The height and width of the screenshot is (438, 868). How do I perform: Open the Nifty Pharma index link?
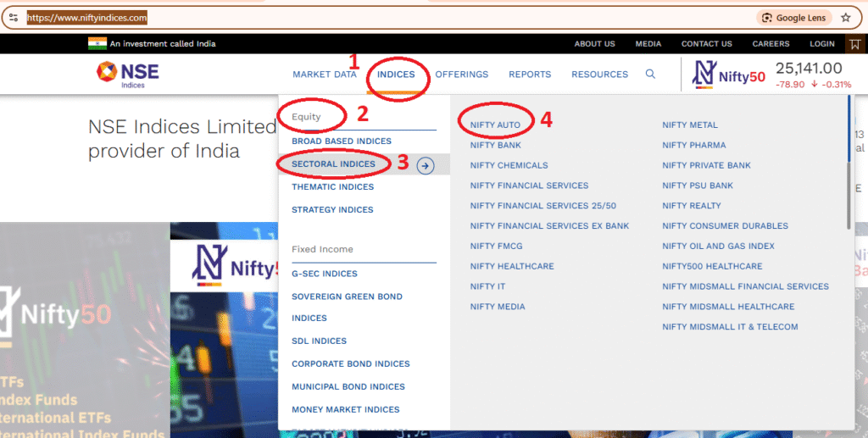693,145
